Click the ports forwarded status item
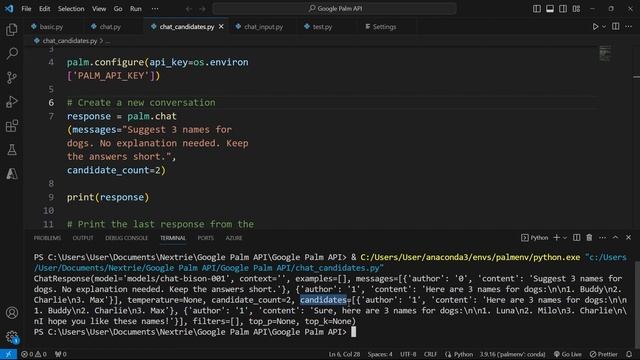This screenshot has width=640, height=360. pos(60,354)
